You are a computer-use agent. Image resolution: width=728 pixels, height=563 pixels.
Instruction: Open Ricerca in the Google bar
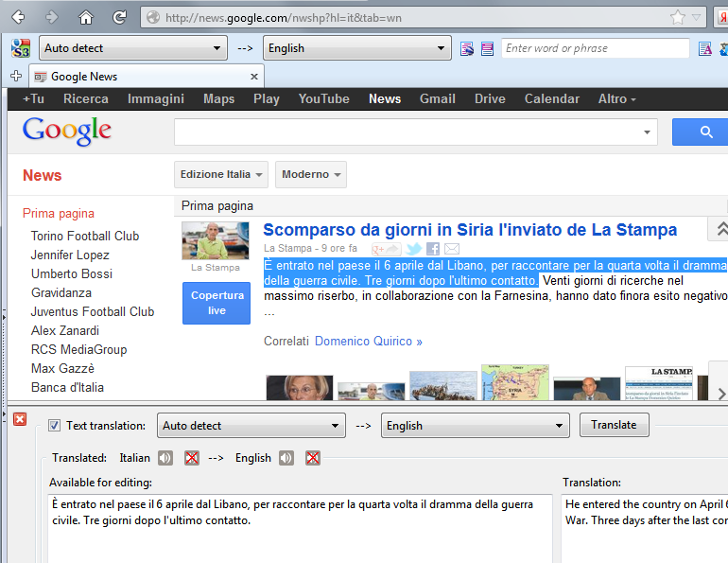86,99
